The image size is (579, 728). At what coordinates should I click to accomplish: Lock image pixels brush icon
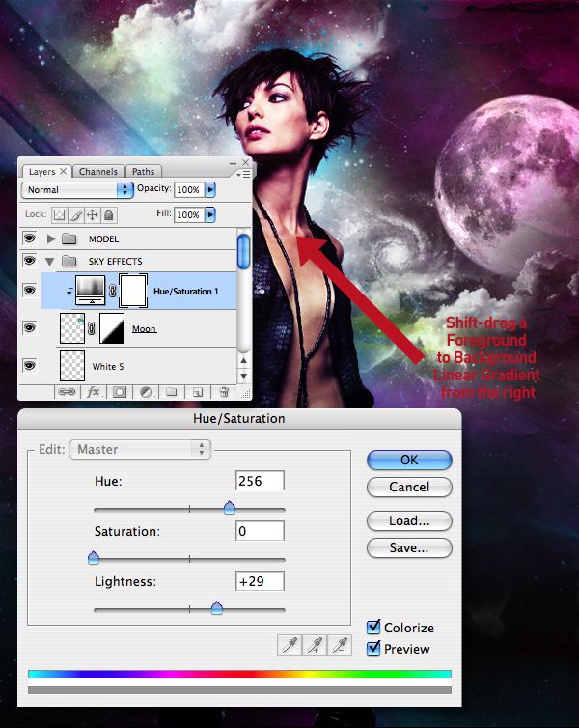(x=76, y=214)
